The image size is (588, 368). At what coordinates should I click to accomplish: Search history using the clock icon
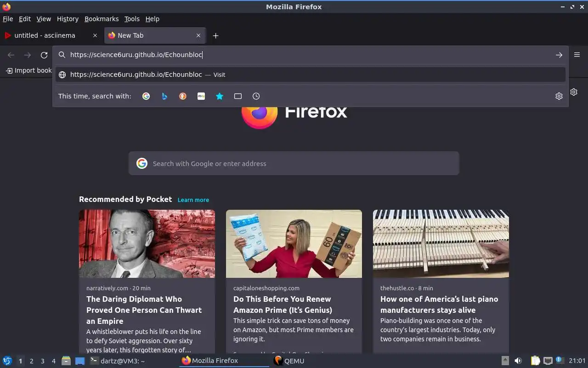click(x=256, y=96)
